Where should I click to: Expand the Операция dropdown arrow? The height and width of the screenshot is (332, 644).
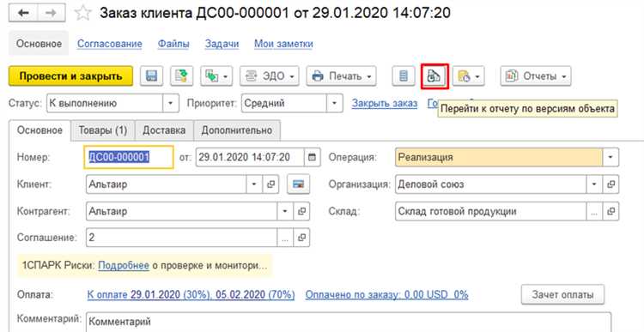(611, 157)
